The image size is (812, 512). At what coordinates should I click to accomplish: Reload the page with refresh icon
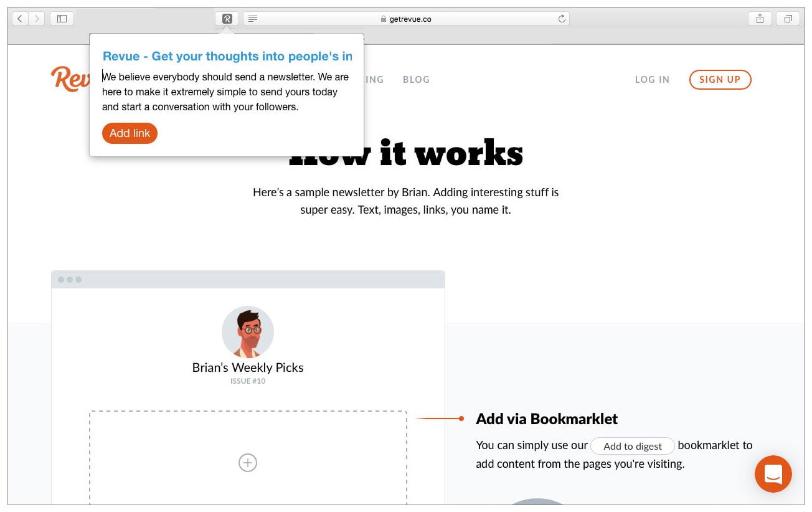[562, 19]
